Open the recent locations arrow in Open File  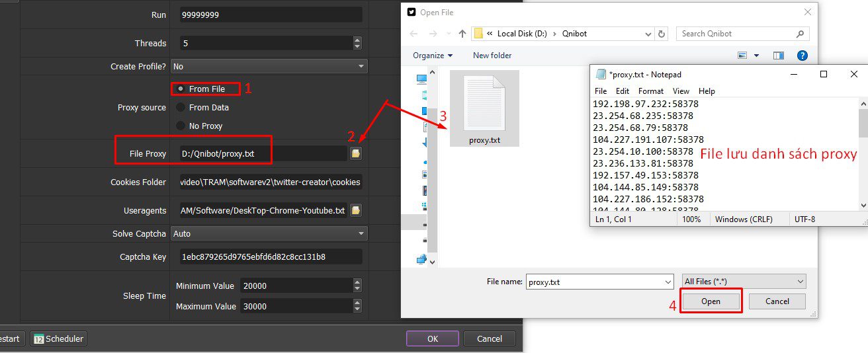[x=447, y=34]
